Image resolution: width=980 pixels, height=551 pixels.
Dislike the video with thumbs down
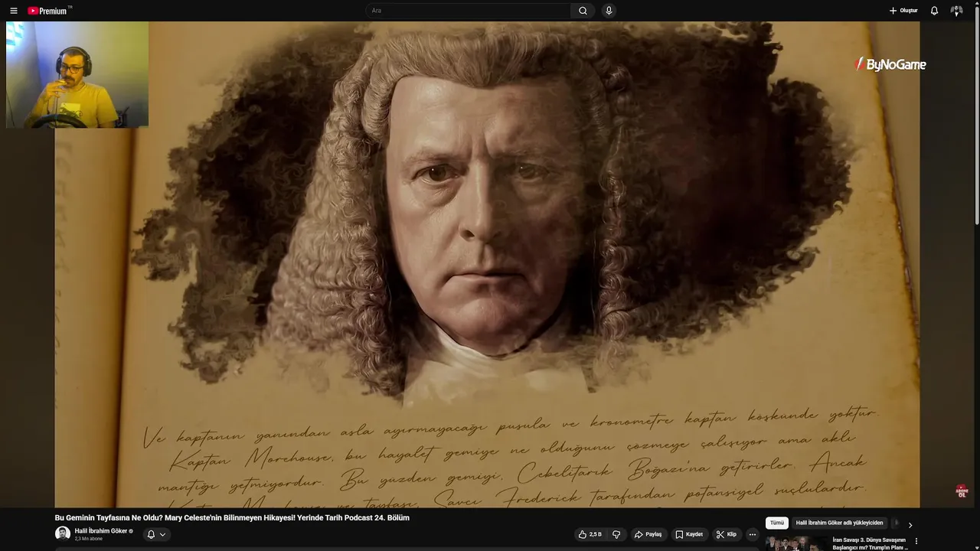(616, 534)
